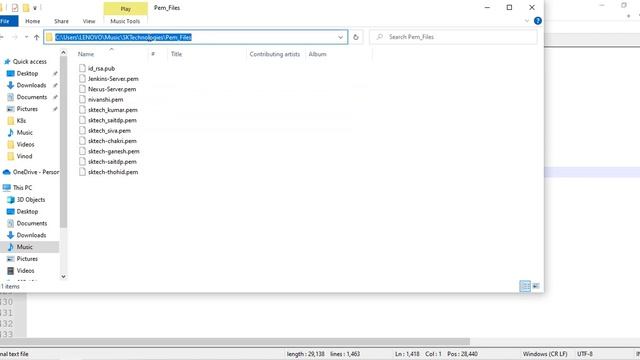Click navigation pane scroll up arrow
The image size is (640, 360).
pyautogui.click(x=63, y=52)
